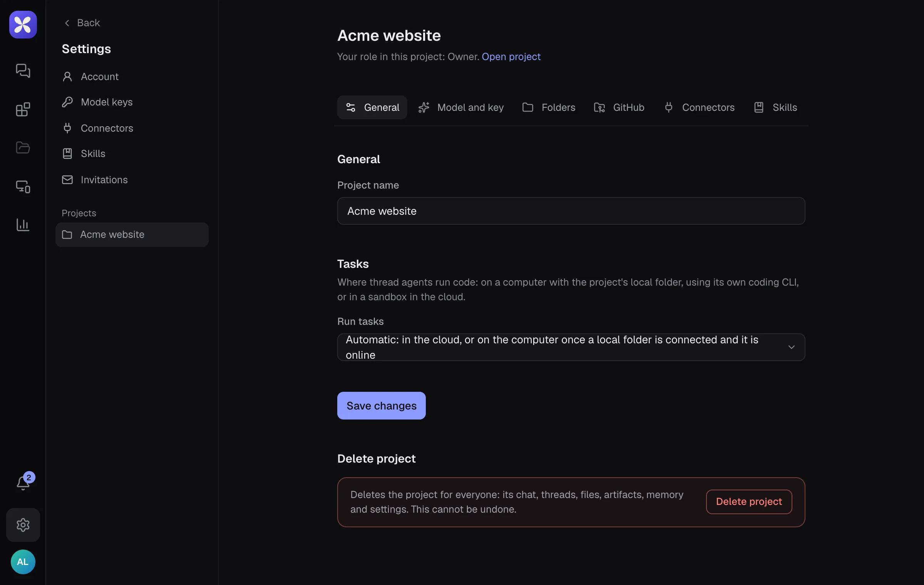
Task: Click the app logo at top of rail
Action: coord(23,25)
